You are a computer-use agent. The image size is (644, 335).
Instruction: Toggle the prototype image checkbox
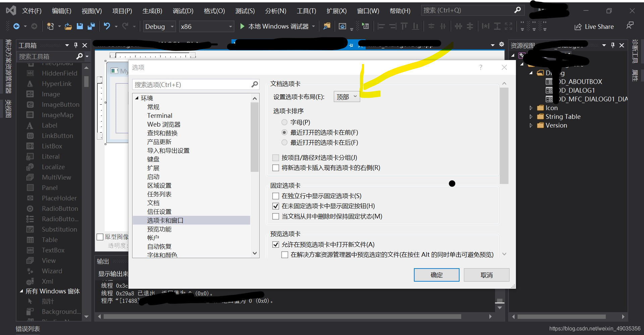(x=100, y=237)
